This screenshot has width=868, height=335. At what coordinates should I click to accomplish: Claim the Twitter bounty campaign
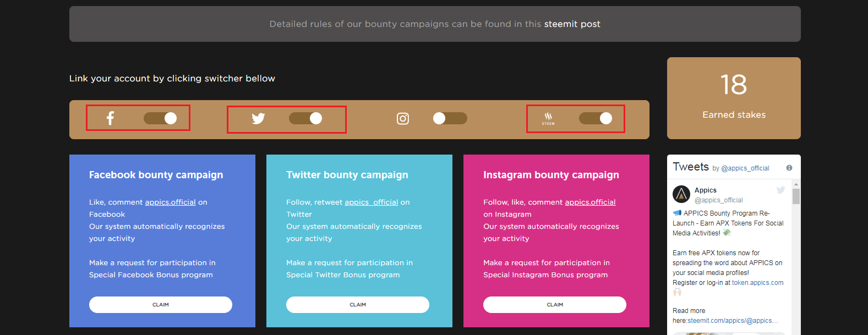tap(358, 305)
